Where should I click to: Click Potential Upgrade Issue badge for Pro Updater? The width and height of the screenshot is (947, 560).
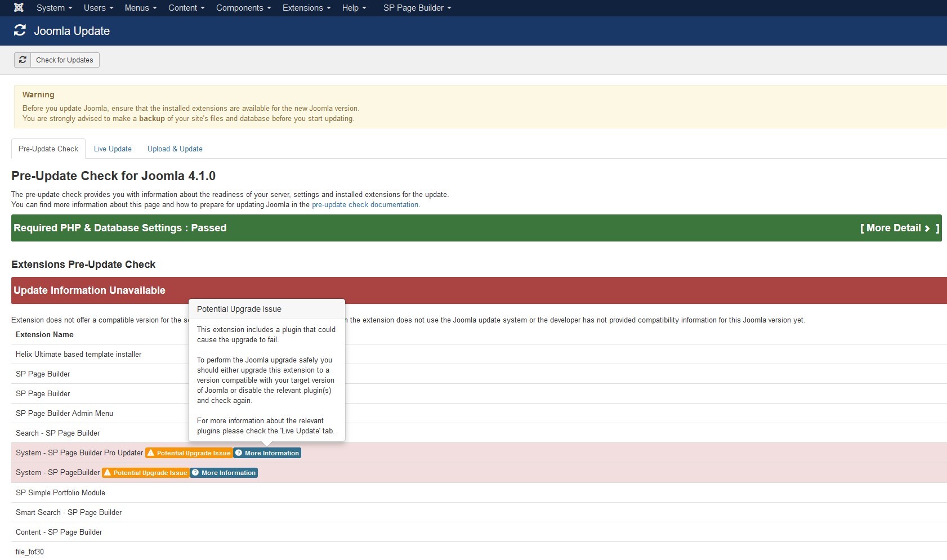pos(189,453)
